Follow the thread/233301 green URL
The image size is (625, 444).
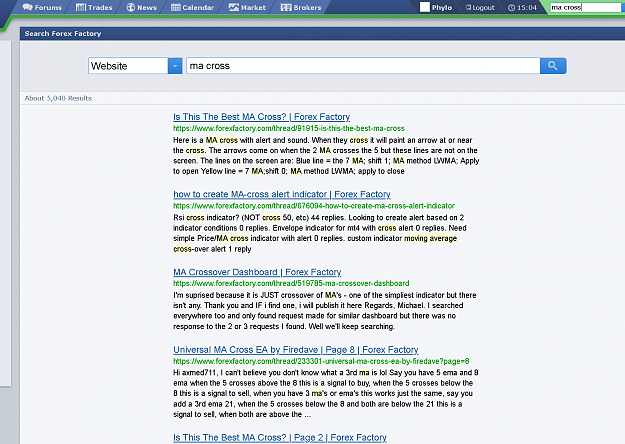coord(321,361)
